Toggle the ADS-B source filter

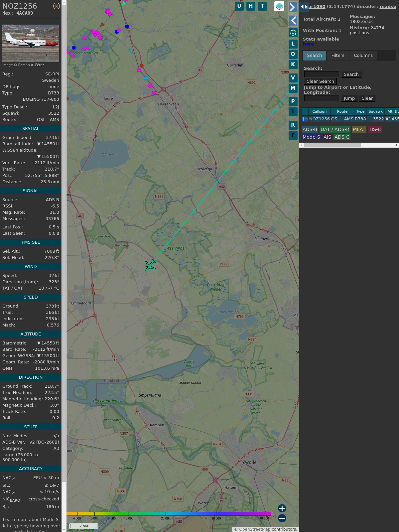click(x=310, y=129)
